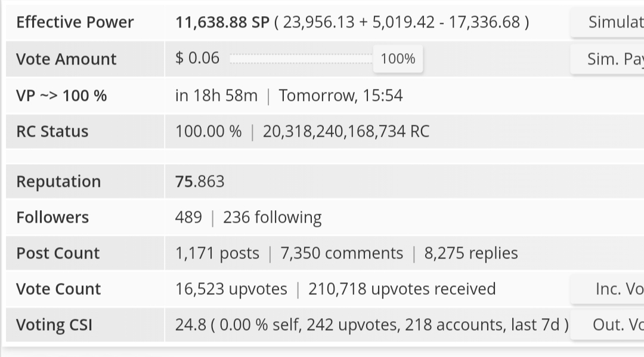Click the 1,171 posts count
Screen dimensions: 644x357
pyautogui.click(x=217, y=253)
